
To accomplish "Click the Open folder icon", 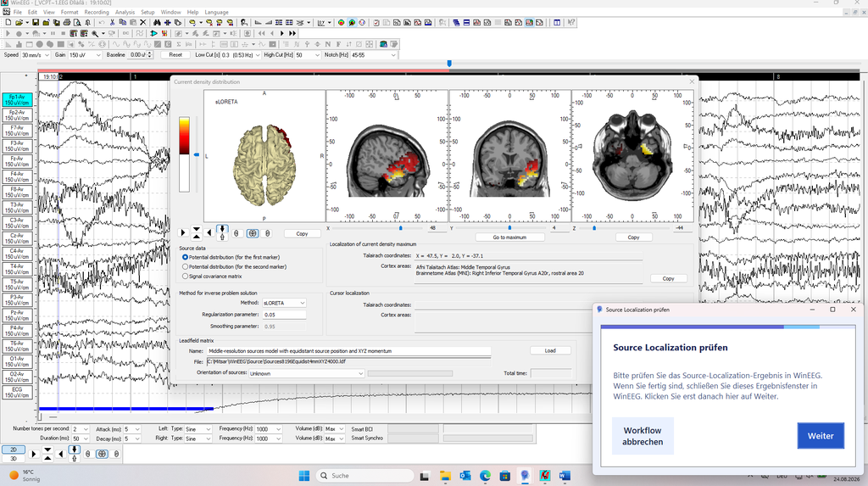I will 19,23.
